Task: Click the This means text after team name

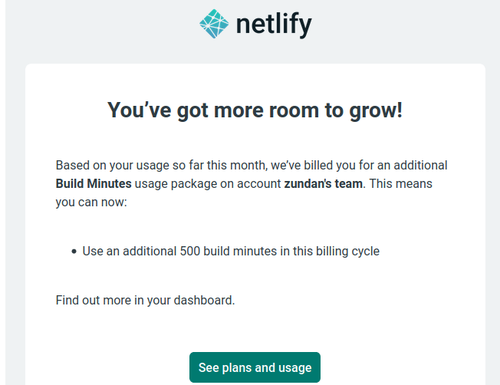Action: tap(401, 184)
